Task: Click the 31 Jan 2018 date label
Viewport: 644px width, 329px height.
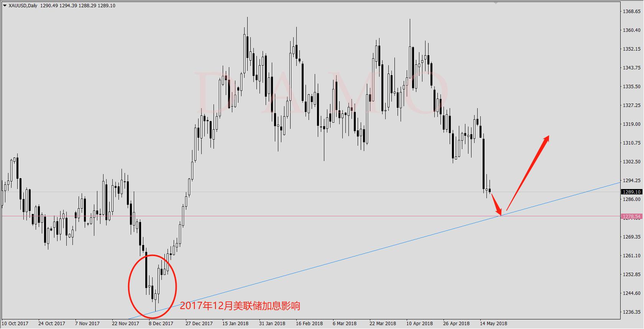Action: point(272,324)
